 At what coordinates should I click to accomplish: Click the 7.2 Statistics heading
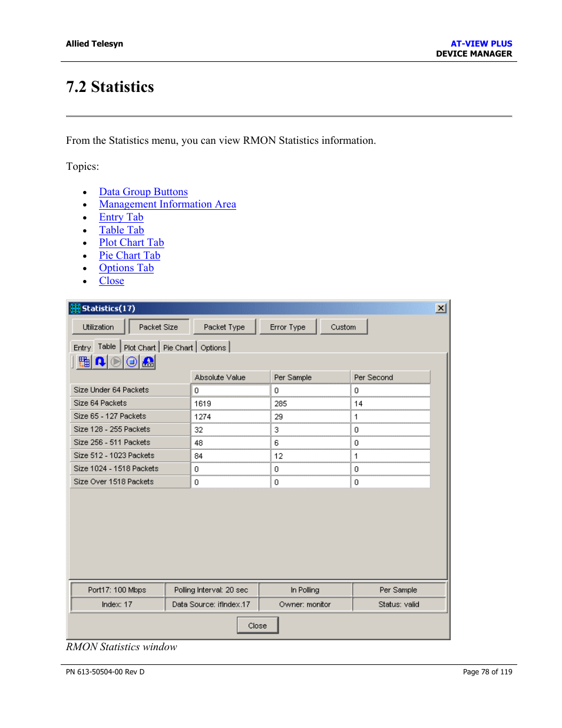pos(110,87)
